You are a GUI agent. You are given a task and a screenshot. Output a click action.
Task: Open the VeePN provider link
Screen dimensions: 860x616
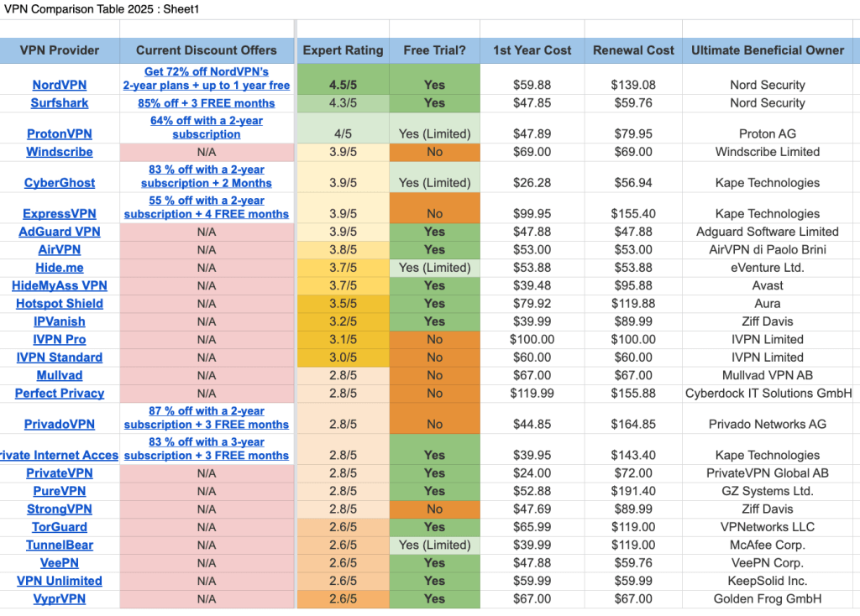pos(60,563)
